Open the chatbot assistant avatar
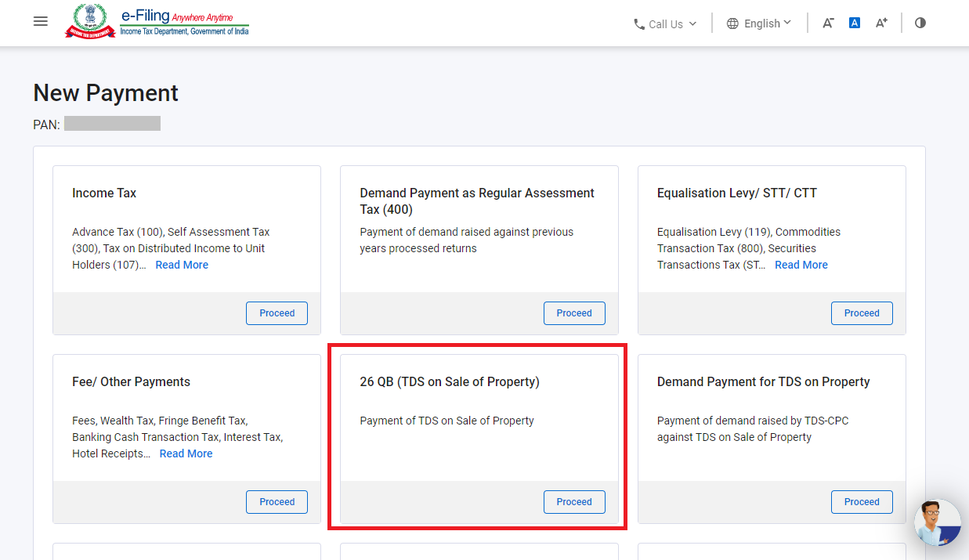The height and width of the screenshot is (560, 969). pos(937,522)
